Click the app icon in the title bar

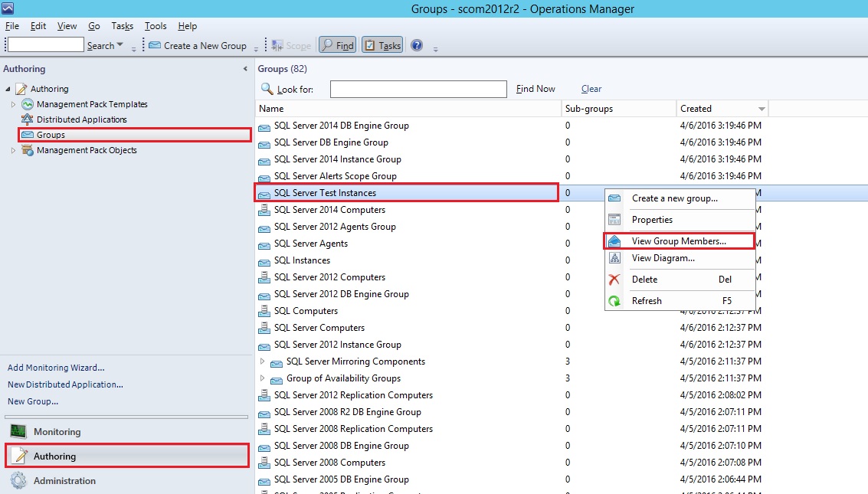pos(8,8)
